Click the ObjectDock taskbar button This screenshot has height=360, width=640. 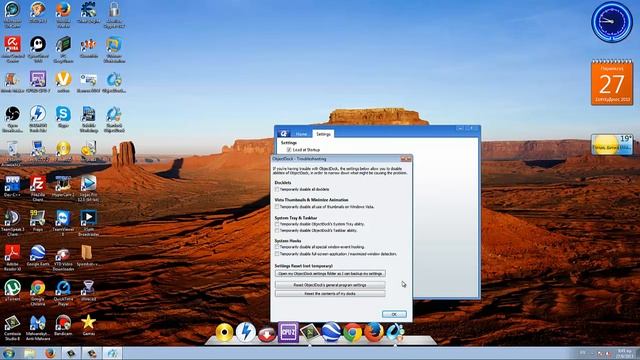click(x=113, y=353)
